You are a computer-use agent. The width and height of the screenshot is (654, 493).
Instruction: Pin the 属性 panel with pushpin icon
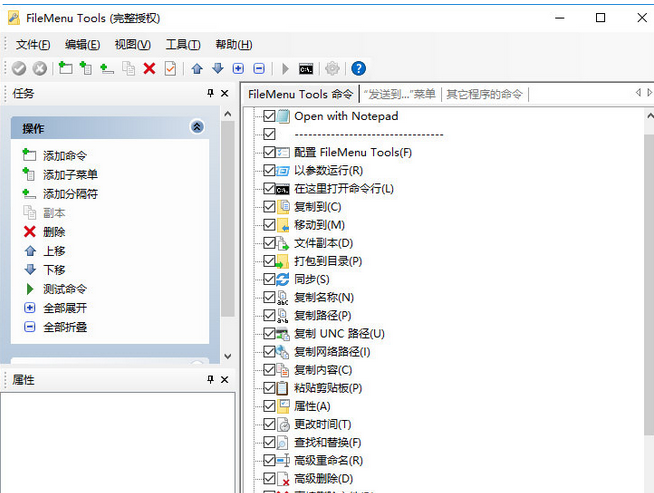[211, 379]
